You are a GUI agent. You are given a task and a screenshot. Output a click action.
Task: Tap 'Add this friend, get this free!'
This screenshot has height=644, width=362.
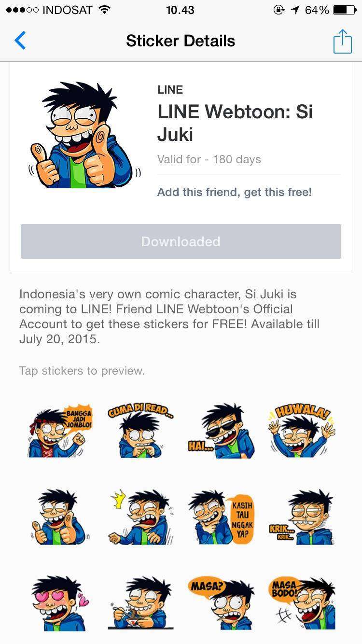coord(235,192)
